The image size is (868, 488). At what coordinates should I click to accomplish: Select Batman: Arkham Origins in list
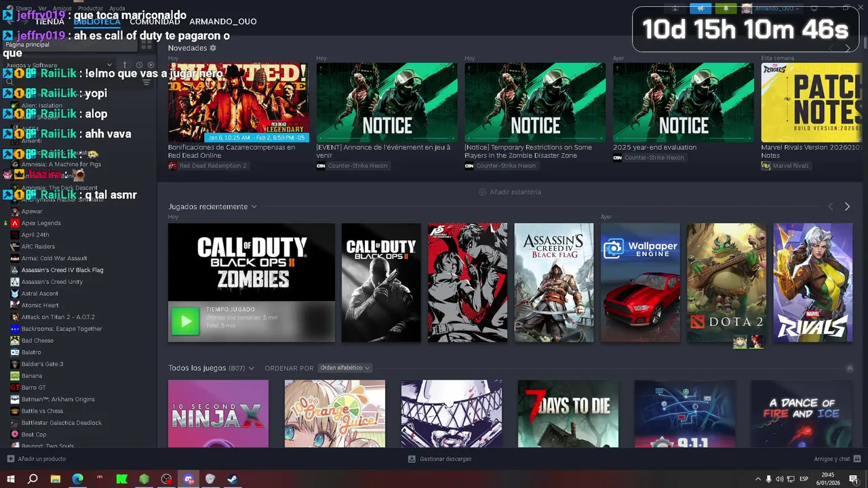58,399
